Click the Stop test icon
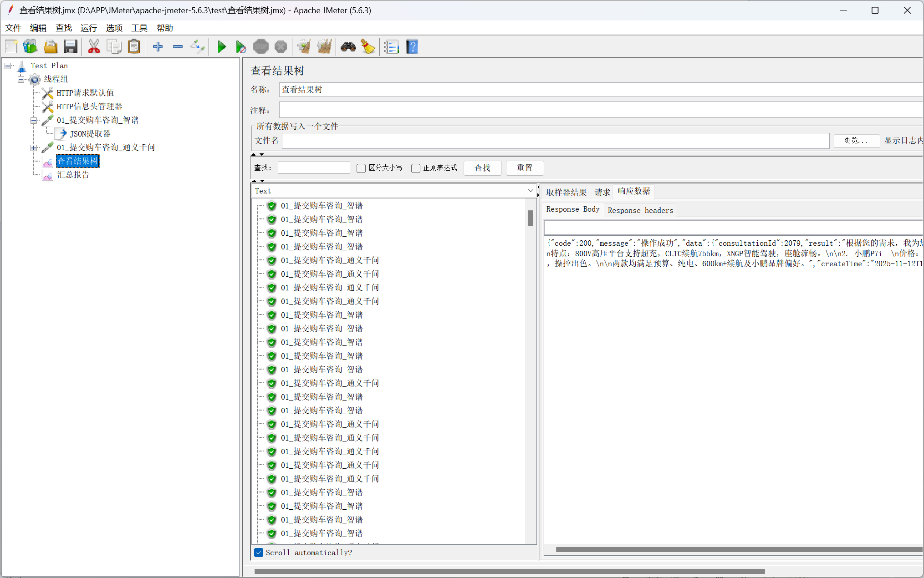This screenshot has width=924, height=578. pos(261,46)
